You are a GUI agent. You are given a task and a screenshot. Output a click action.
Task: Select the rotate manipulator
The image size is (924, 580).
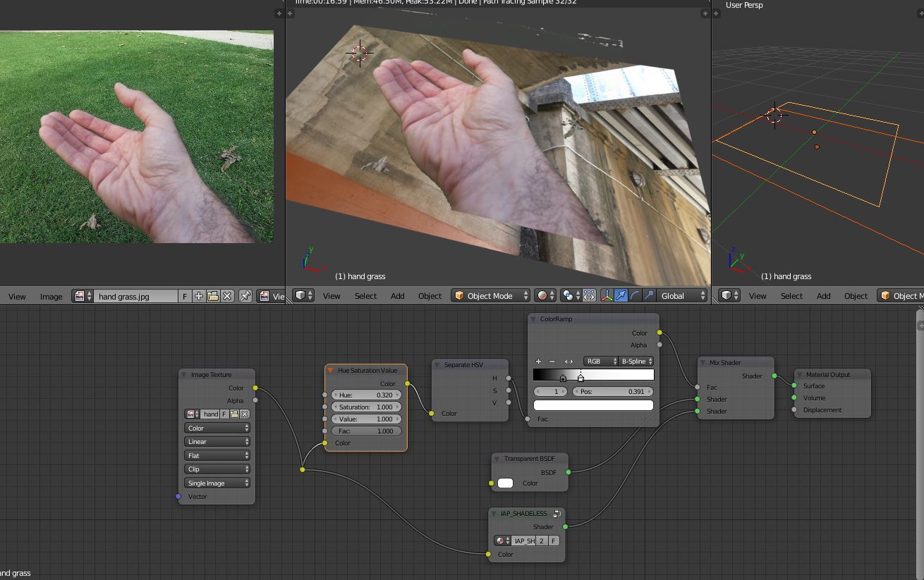[x=635, y=296]
